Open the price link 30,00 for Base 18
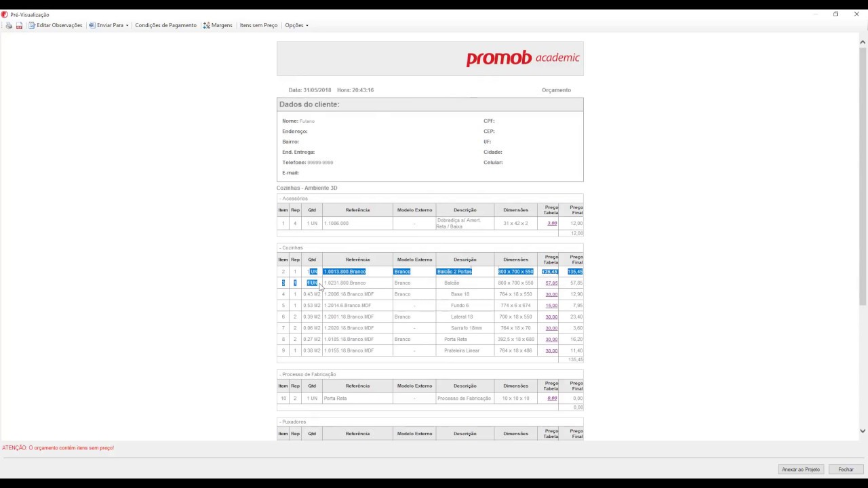Viewport: 868px width, 488px height. point(551,294)
